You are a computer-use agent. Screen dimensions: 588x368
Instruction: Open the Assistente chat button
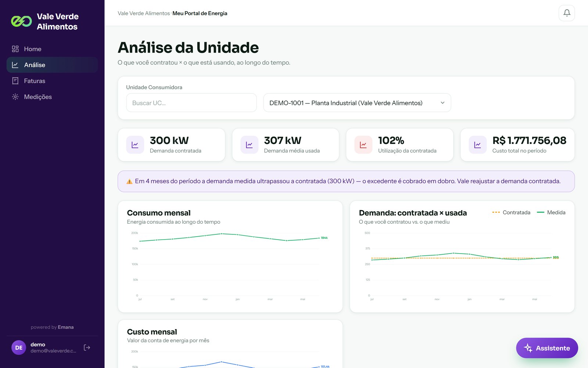click(547, 348)
